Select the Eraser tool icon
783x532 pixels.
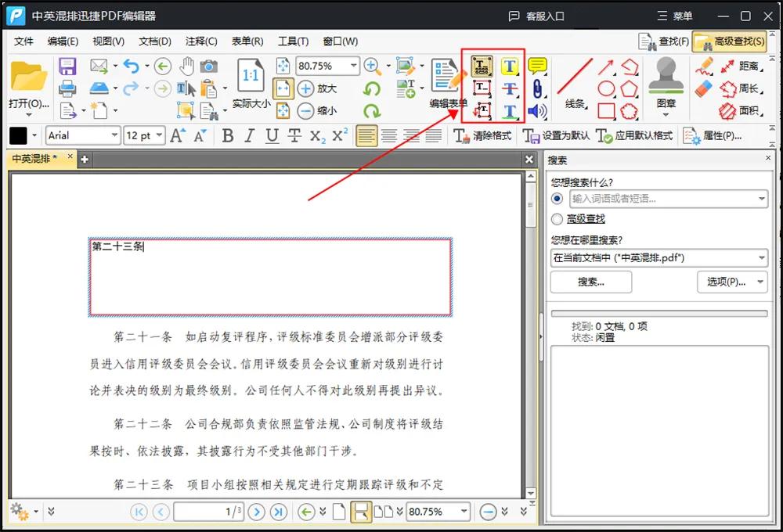[x=704, y=88]
